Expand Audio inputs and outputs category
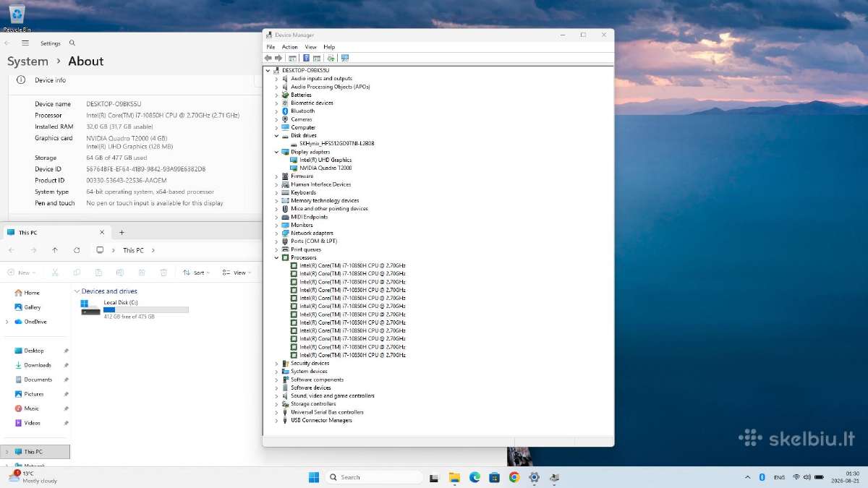Image resolution: width=868 pixels, height=488 pixels. (x=276, y=79)
